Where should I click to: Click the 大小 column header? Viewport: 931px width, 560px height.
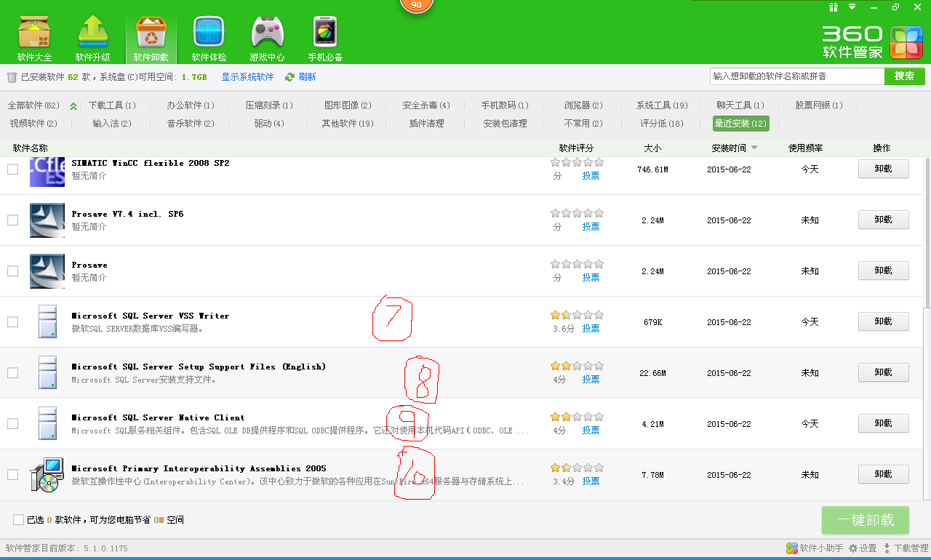[x=652, y=148]
